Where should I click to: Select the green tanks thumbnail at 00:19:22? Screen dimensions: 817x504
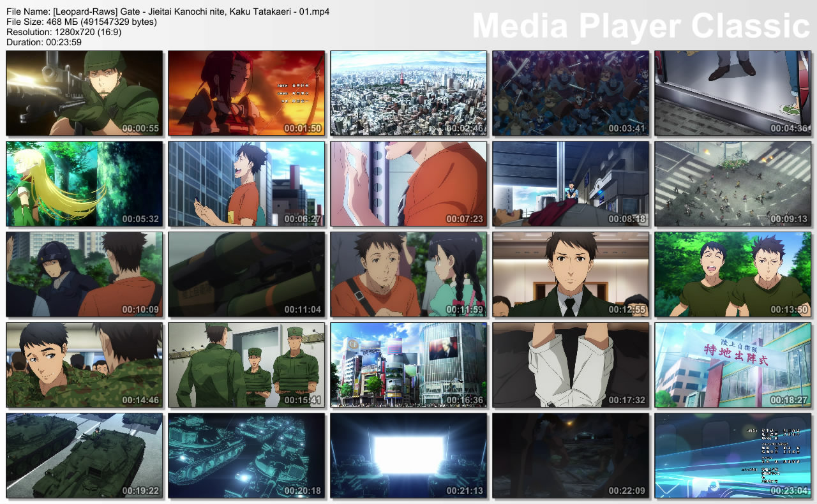84,456
